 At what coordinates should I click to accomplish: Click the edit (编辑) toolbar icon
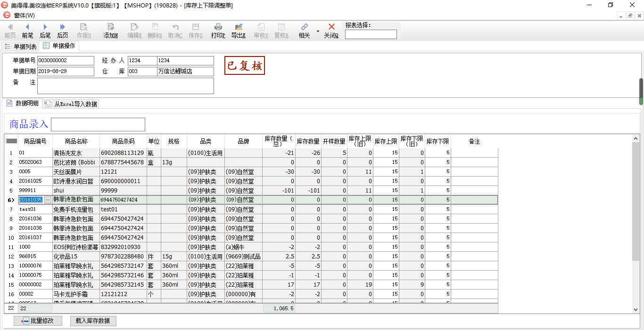(134, 27)
